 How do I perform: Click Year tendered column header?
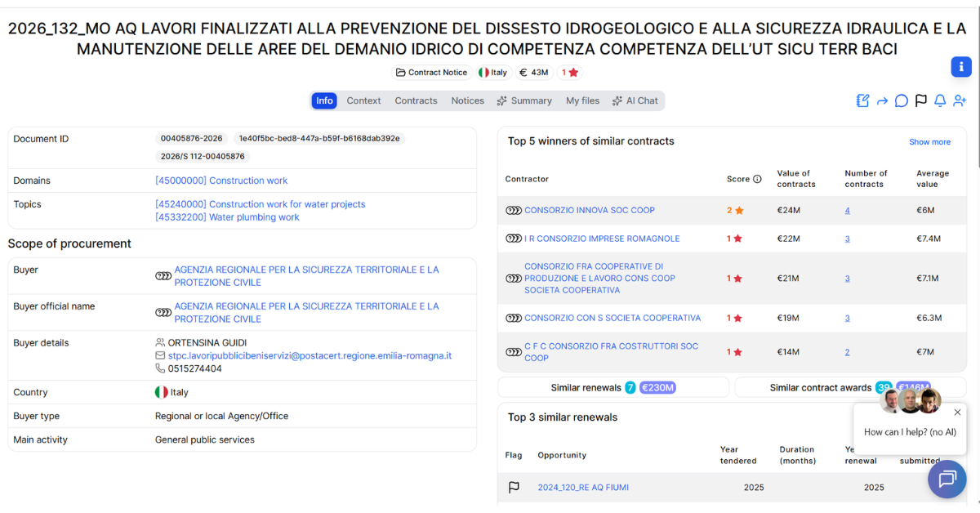(738, 455)
